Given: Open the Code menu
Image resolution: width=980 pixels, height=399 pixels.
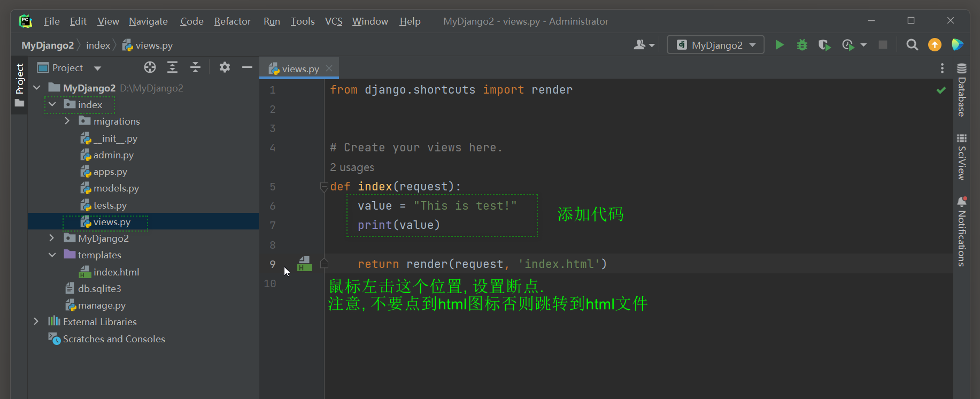Looking at the screenshot, I should tap(192, 21).
